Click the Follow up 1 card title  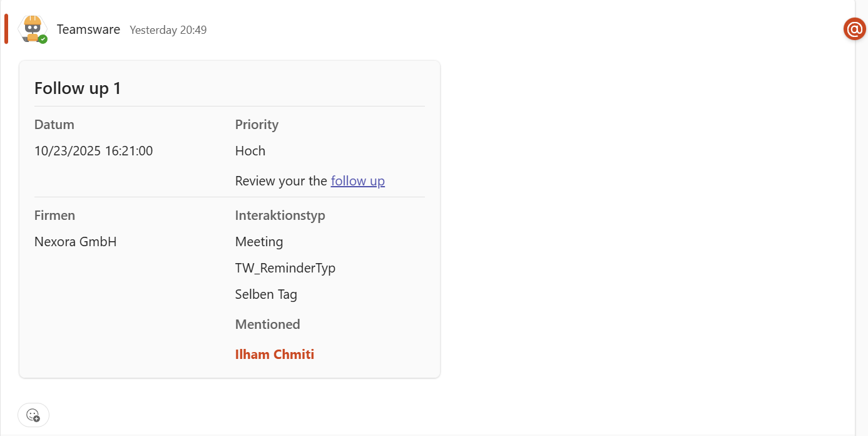(x=78, y=88)
